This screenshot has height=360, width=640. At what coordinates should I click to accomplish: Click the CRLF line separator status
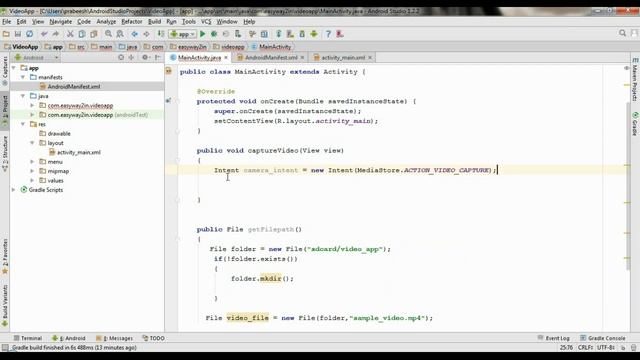[x=585, y=348]
